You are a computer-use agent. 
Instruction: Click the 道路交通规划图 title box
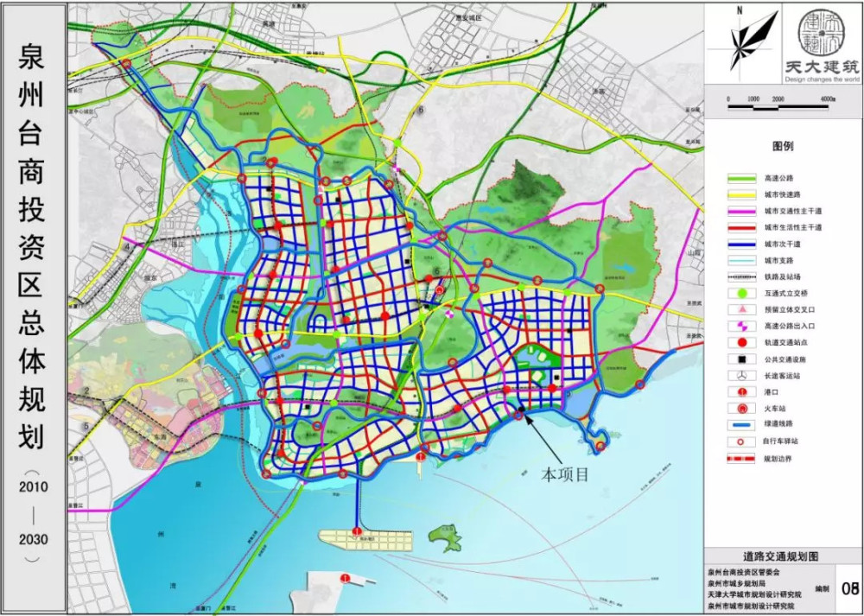782,556
